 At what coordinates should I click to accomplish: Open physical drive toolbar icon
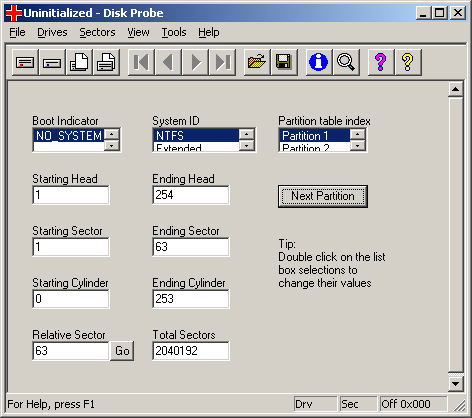point(25,62)
